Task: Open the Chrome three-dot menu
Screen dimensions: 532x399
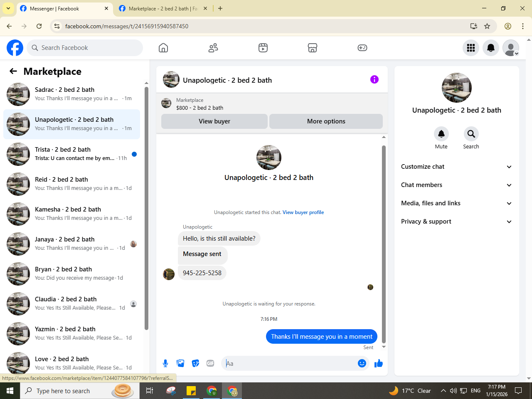Action: (x=523, y=26)
